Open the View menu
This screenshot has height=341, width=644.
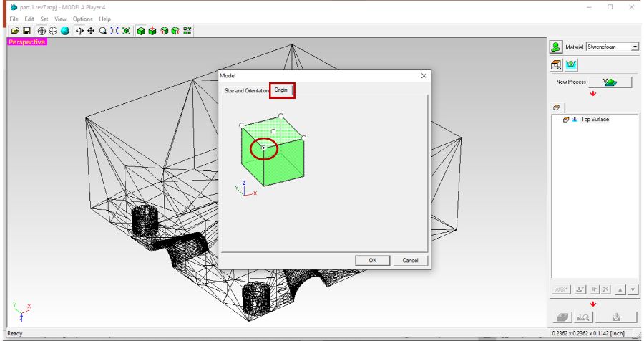point(60,19)
